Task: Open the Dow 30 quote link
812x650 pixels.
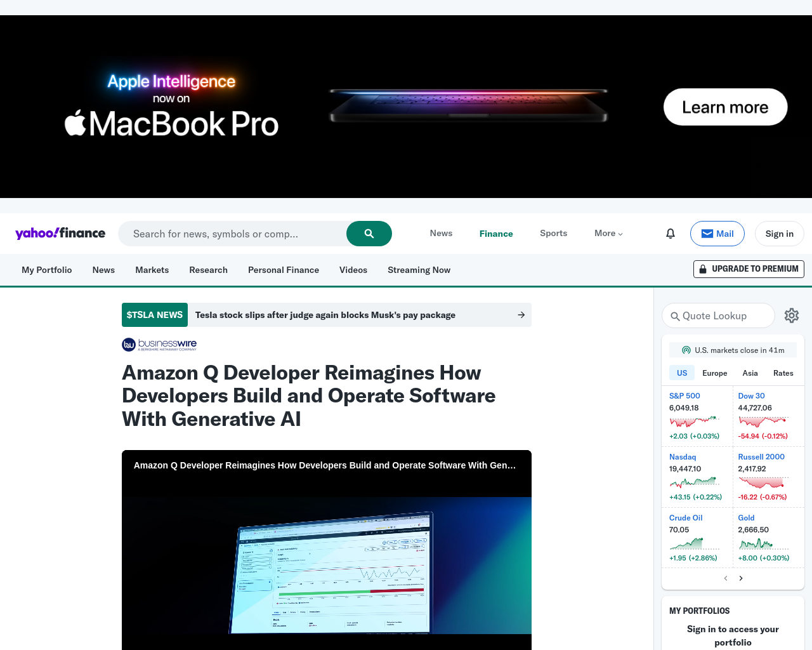Action: pyautogui.click(x=752, y=395)
